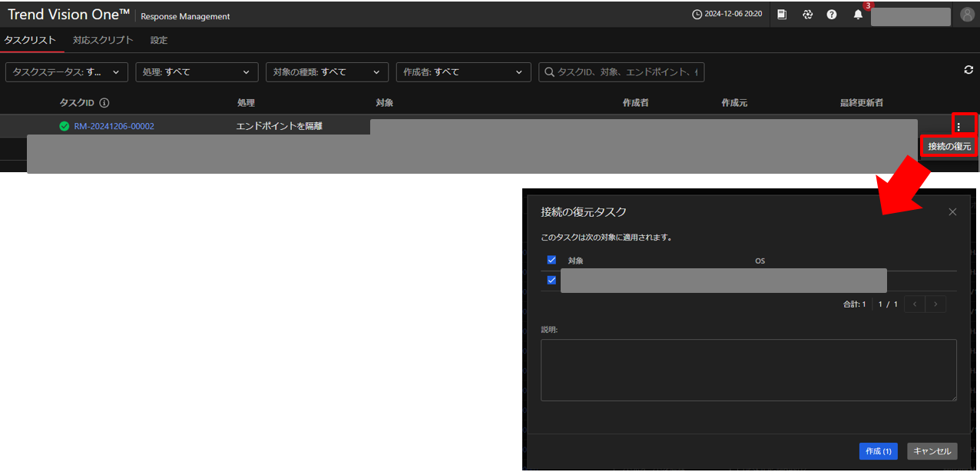
Task: Uncheck the target row checkbox in dialog
Action: tap(551, 281)
